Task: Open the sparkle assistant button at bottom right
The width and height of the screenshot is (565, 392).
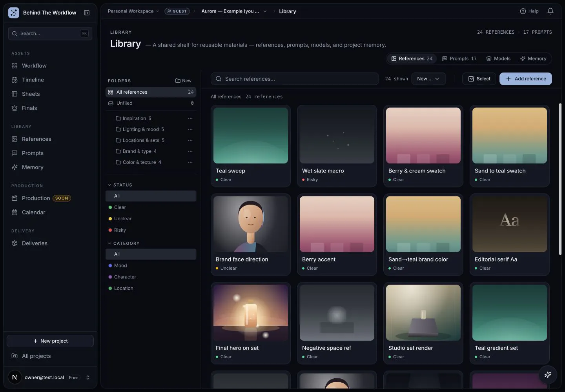Action: 548,375
